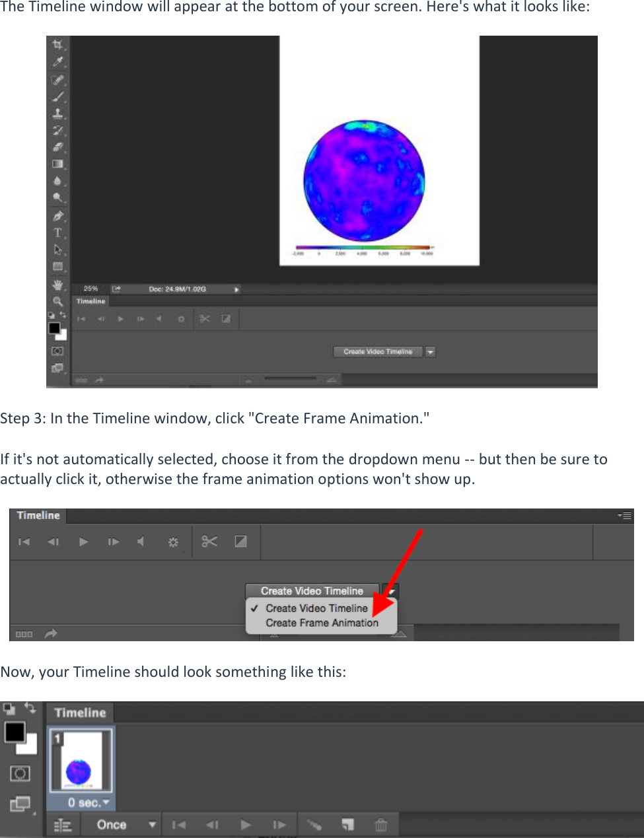Open the Create Video Timeline dropdown arrow
Image resolution: width=644 pixels, height=838 pixels.
(x=391, y=591)
